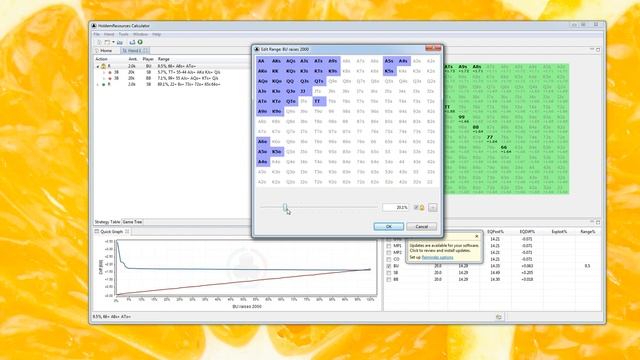The width and height of the screenshot is (640, 360).
Task: Toggle the A6o cell in the range grid
Action: coord(262,142)
